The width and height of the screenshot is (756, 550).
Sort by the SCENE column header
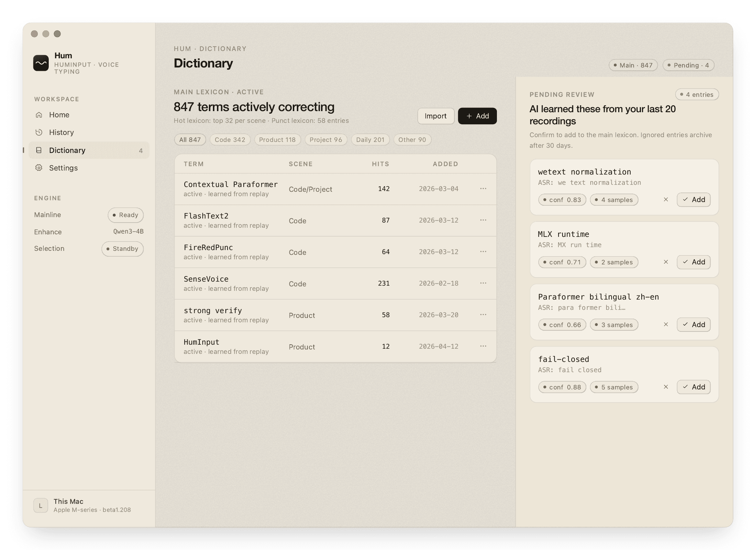tap(300, 164)
